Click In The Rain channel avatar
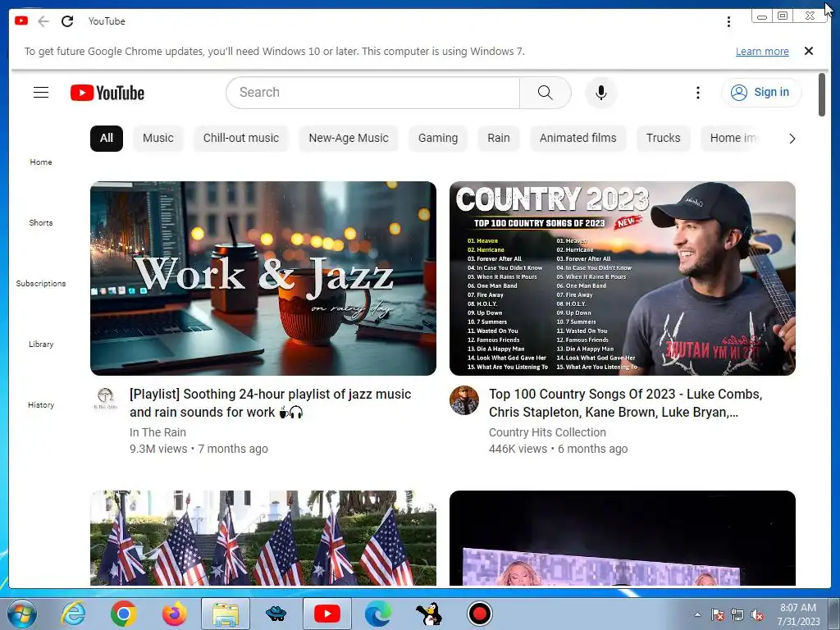Image resolution: width=840 pixels, height=630 pixels. click(106, 399)
